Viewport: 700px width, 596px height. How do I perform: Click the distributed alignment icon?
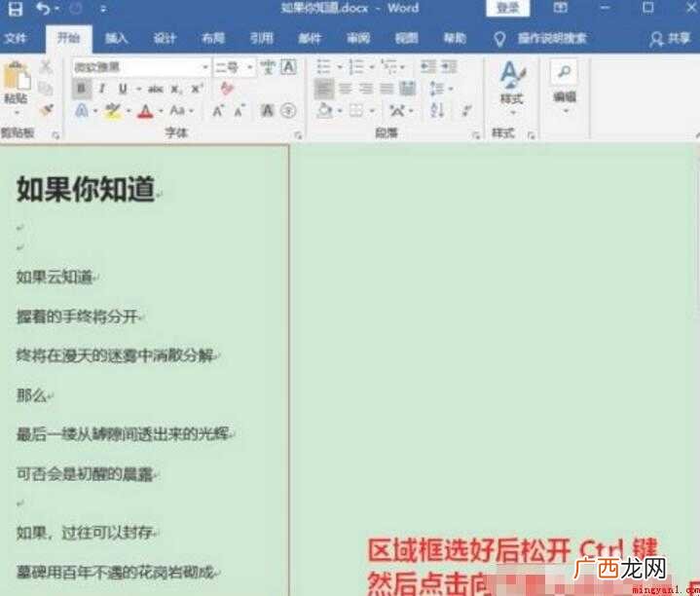(408, 89)
